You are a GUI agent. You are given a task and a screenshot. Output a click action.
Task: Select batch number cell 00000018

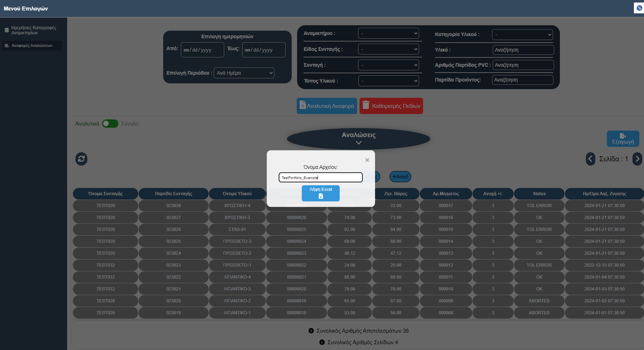(296, 313)
